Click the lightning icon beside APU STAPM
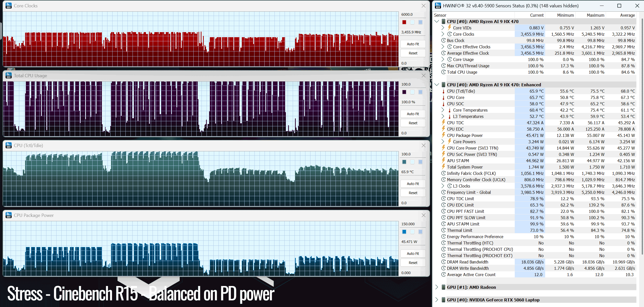The image size is (644, 307). (x=443, y=160)
